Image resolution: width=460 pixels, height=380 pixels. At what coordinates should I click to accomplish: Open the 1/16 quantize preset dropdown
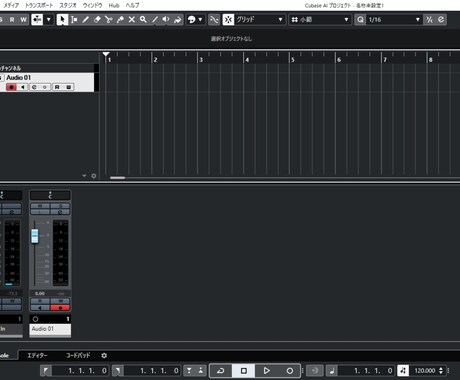tap(394, 20)
